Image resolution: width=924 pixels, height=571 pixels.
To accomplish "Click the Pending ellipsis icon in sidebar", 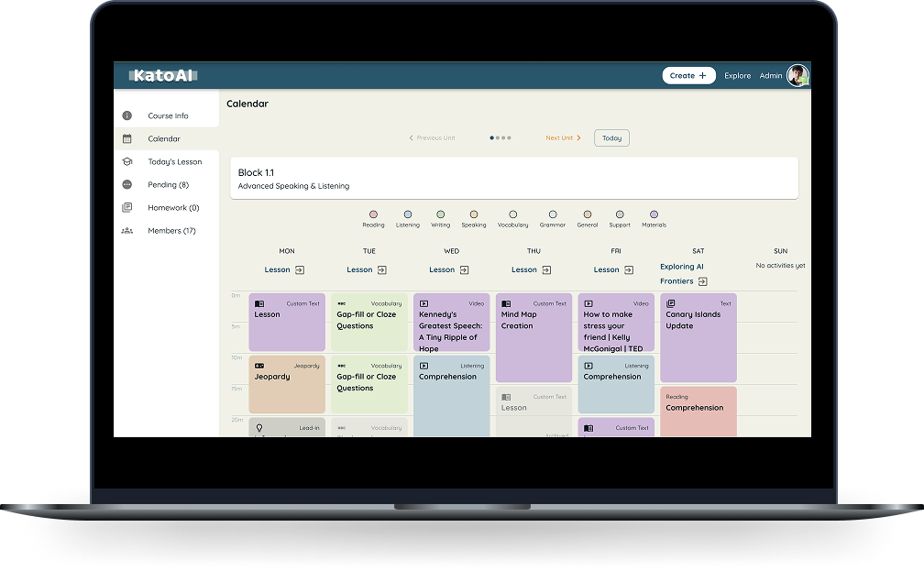I will pyautogui.click(x=126, y=185).
